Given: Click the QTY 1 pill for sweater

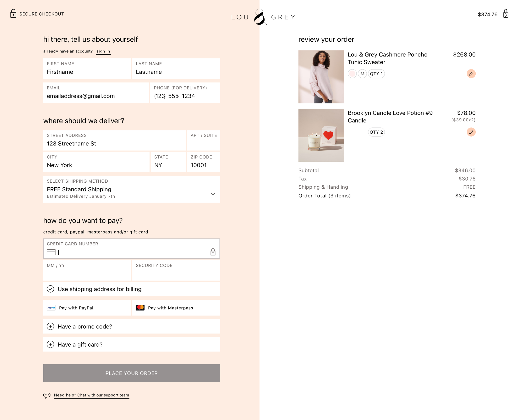Looking at the screenshot, I should [376, 74].
